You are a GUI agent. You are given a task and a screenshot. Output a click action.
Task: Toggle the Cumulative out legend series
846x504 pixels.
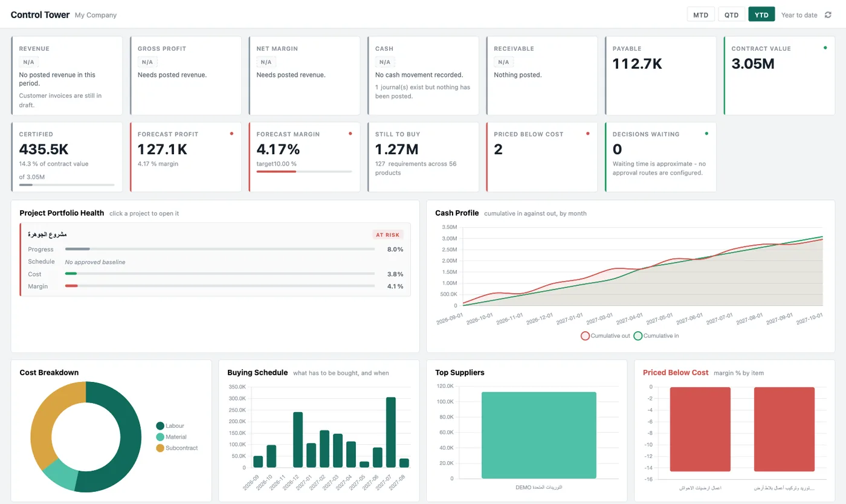click(605, 335)
